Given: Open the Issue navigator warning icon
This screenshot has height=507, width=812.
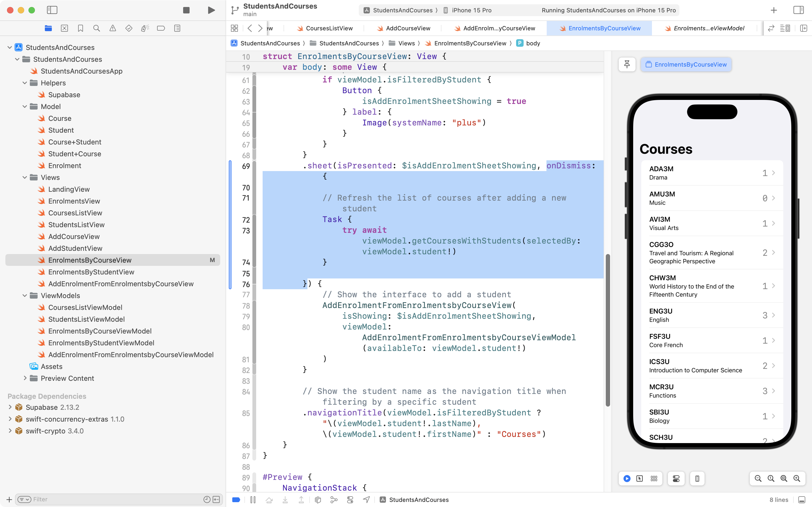Looking at the screenshot, I should point(113,28).
